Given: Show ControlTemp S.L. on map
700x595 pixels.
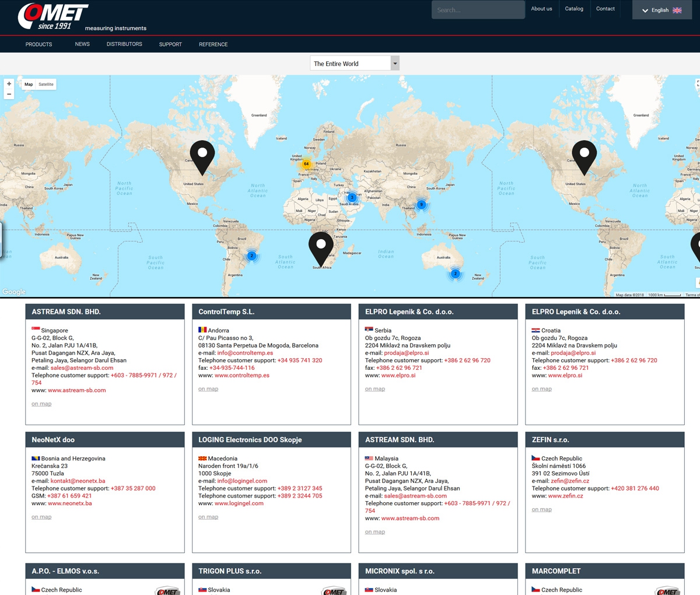Looking at the screenshot, I should click(x=208, y=389).
